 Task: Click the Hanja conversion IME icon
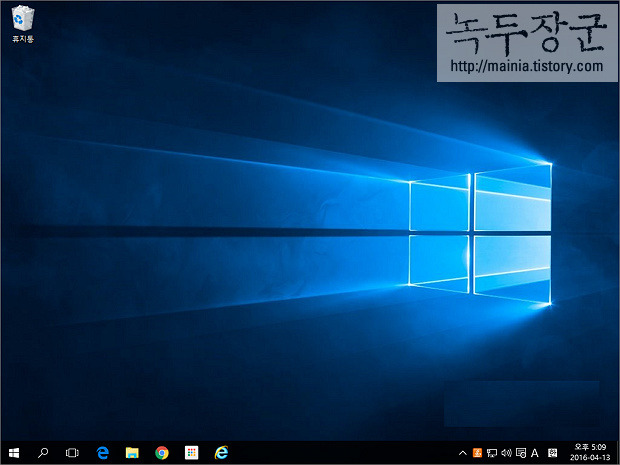point(553,453)
